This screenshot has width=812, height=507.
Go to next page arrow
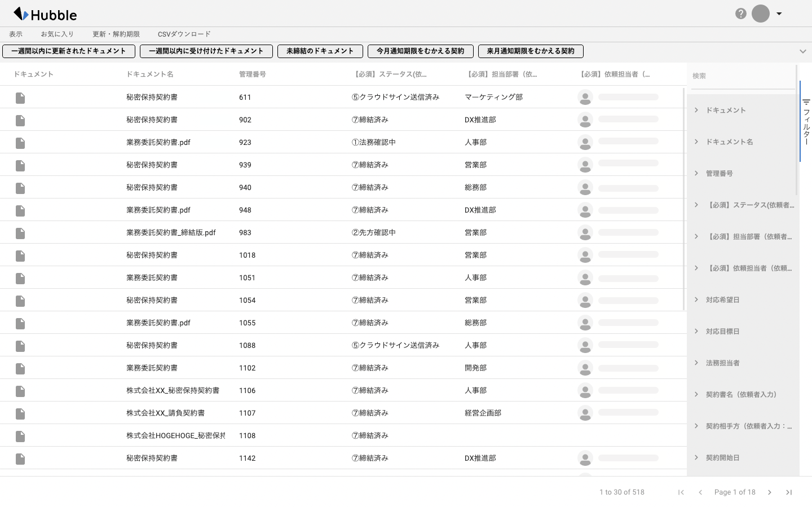point(770,492)
